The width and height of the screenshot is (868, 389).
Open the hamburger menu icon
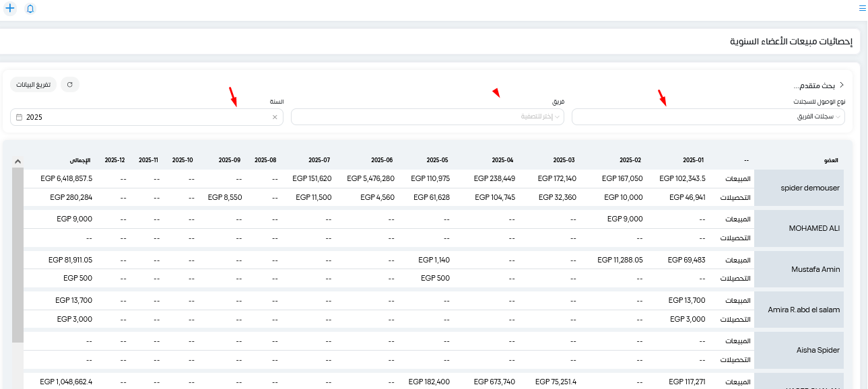point(862,9)
